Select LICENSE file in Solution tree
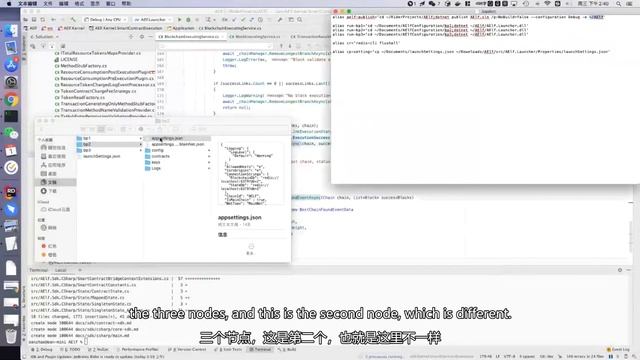Screen dimensions: 640x360 pos(69,60)
